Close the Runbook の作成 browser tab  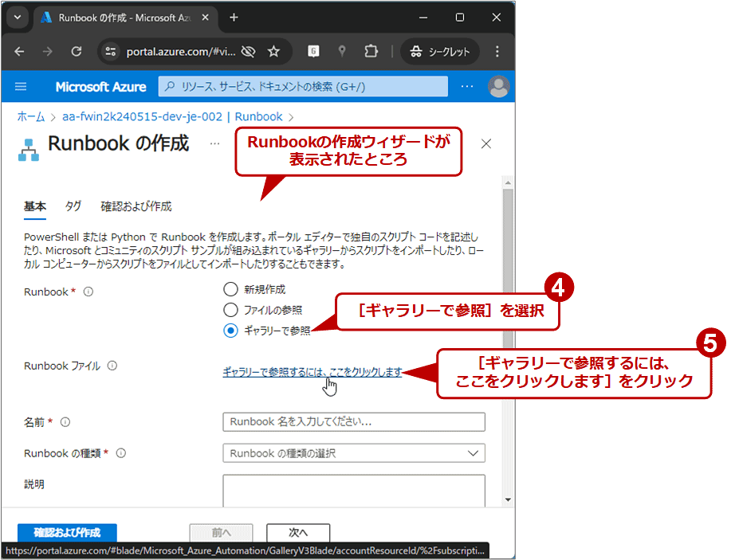click(x=205, y=18)
